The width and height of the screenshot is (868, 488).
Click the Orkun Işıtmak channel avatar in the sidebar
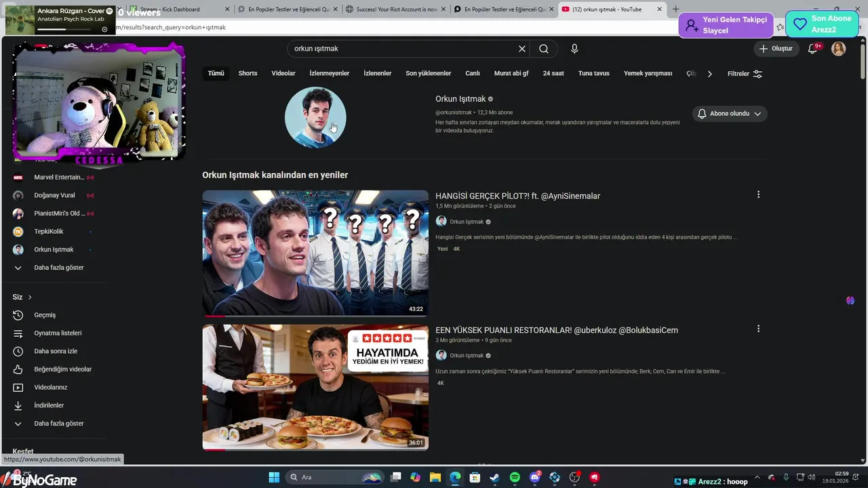coord(18,249)
